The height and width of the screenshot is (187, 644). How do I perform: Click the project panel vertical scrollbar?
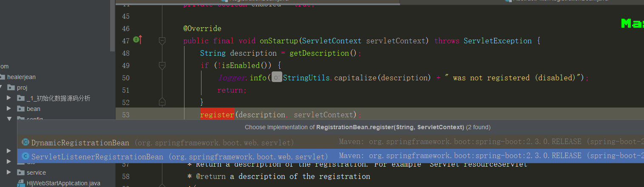113,25
